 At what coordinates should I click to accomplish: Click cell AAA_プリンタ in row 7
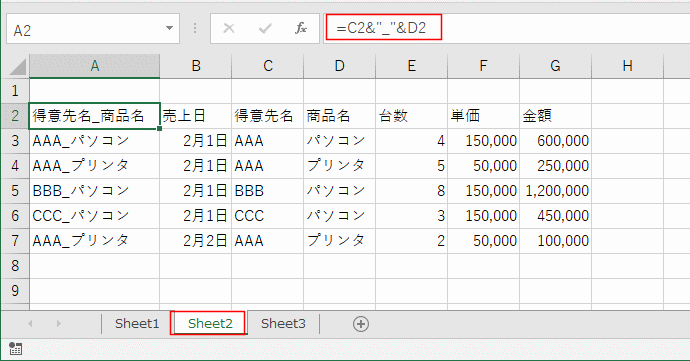pos(94,241)
